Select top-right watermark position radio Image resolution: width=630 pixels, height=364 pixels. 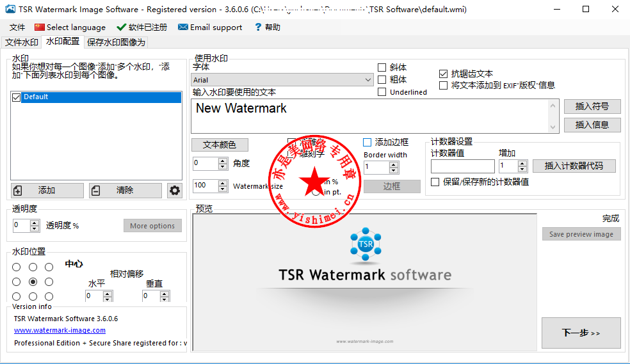click(49, 267)
